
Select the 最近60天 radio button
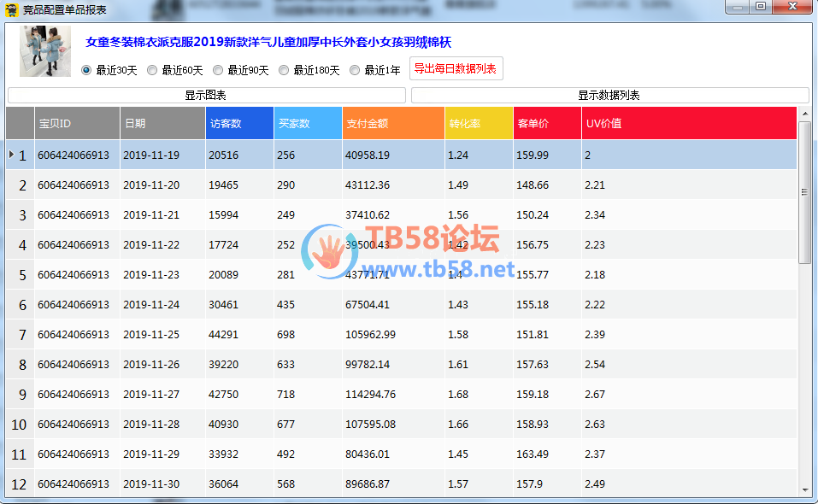tap(152, 70)
